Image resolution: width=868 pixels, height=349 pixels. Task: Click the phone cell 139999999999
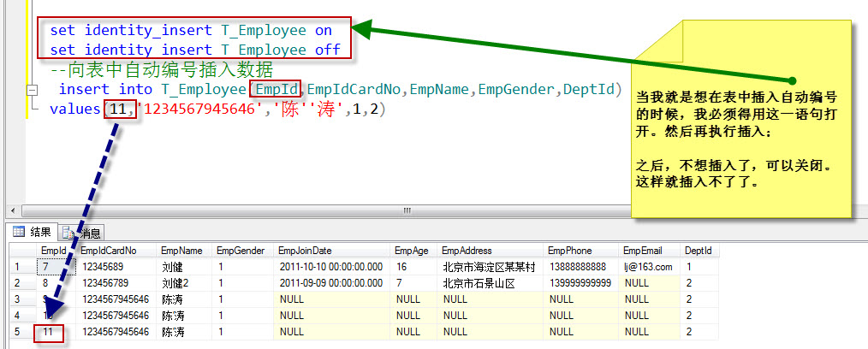pos(581,283)
